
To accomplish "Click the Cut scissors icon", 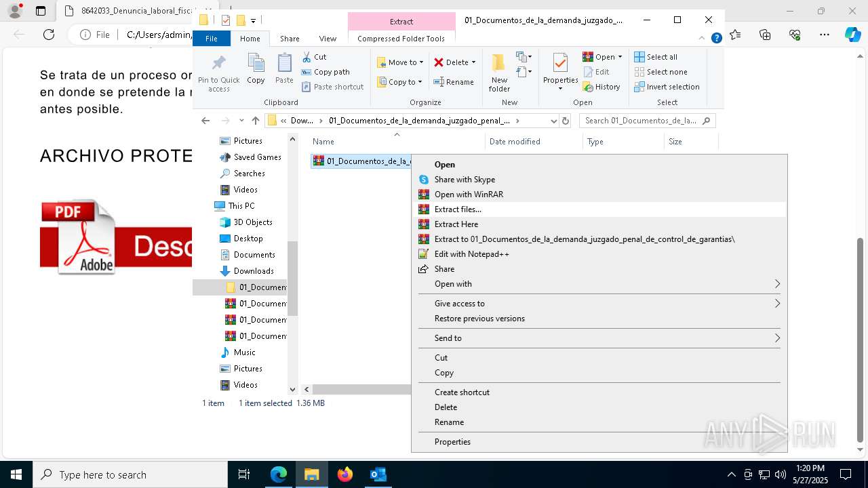I will coord(307,57).
